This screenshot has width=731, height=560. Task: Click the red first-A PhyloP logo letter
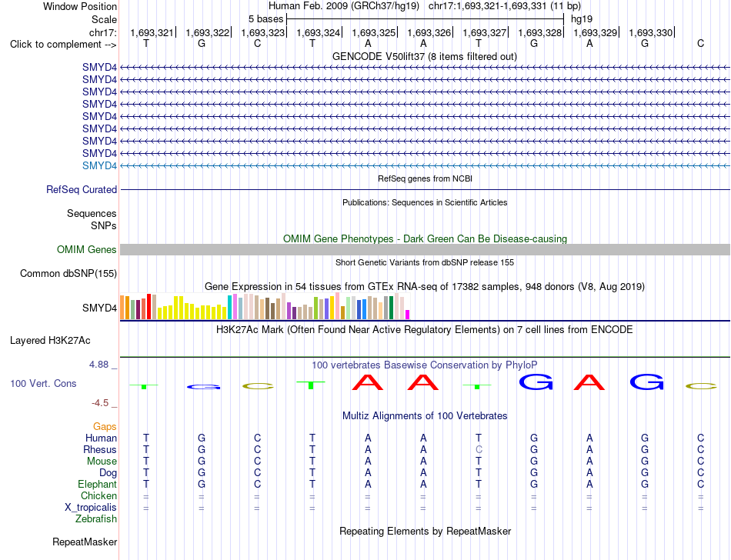(367, 382)
